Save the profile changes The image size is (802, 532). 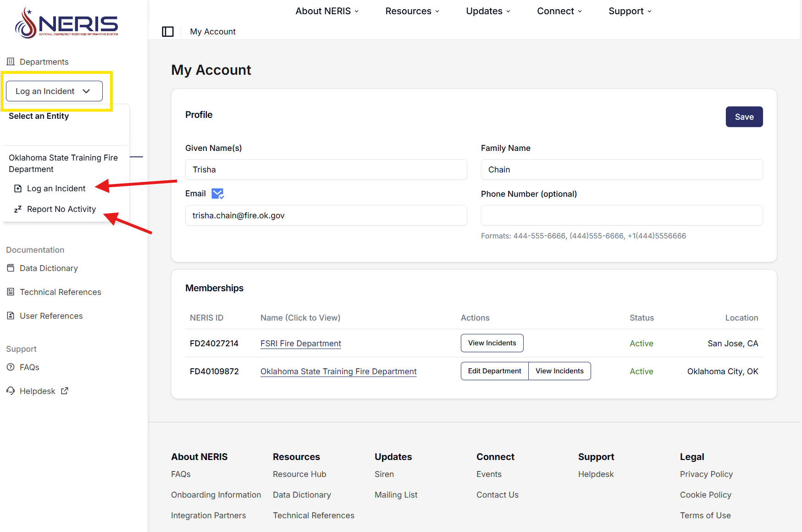click(744, 117)
